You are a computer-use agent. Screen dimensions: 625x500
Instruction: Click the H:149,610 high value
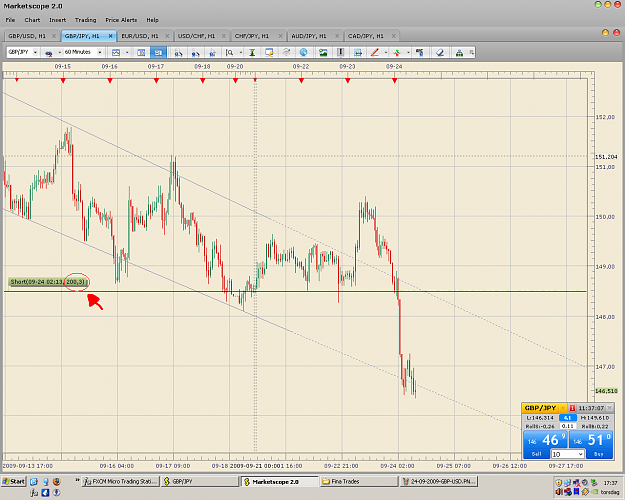point(595,417)
